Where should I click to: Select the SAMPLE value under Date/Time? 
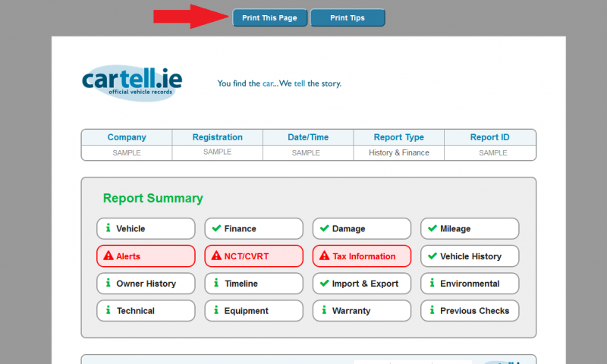(x=306, y=152)
